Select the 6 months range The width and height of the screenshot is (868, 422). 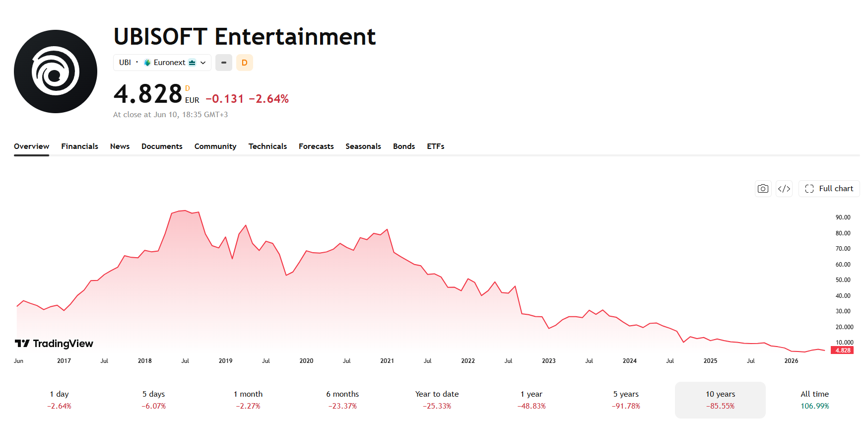[342, 400]
